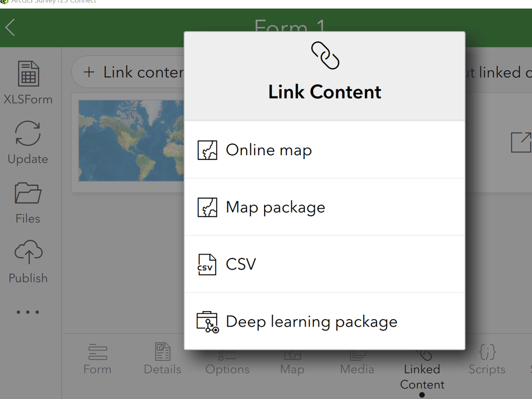Open the XLSForm spreadsheet icon
The height and width of the screenshot is (399, 532).
(x=28, y=74)
